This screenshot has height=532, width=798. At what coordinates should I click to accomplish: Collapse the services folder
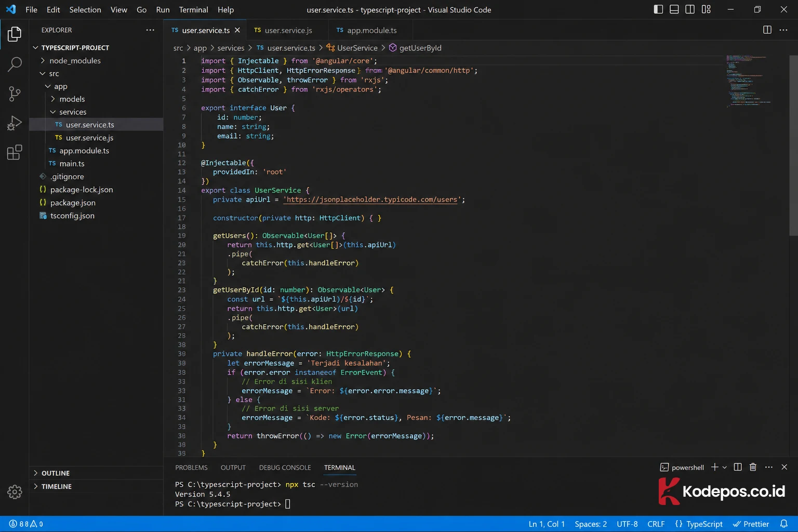coord(96,112)
